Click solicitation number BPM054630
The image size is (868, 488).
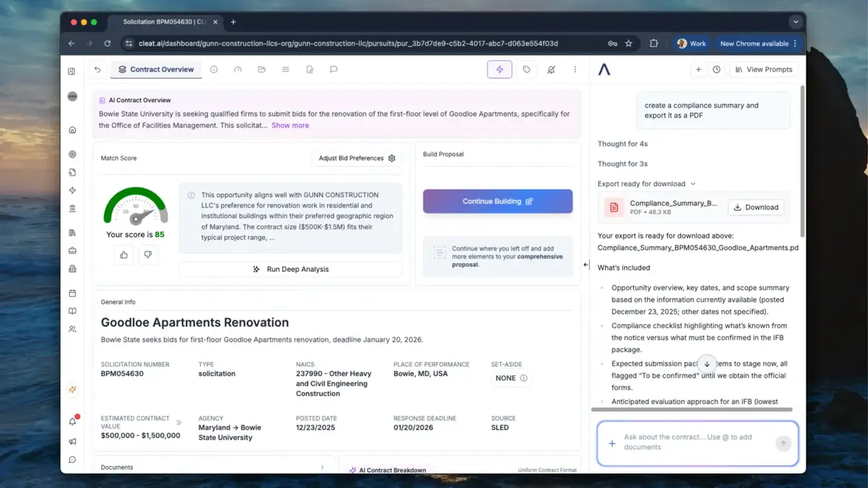[x=122, y=374]
